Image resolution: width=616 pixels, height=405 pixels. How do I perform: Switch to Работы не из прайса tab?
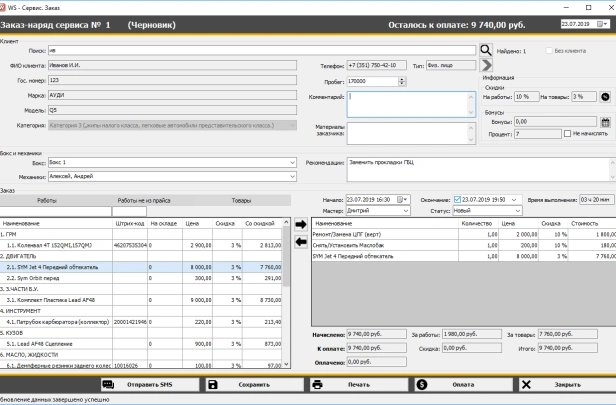[145, 200]
